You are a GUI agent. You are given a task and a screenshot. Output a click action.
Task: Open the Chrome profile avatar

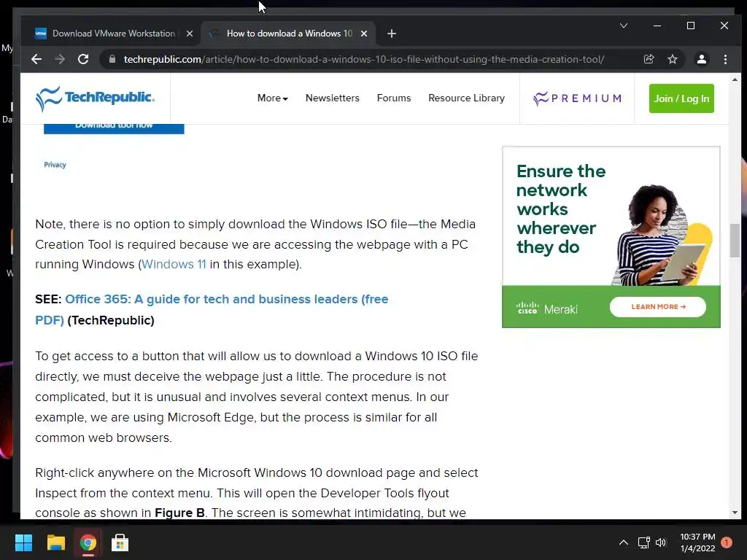point(701,59)
